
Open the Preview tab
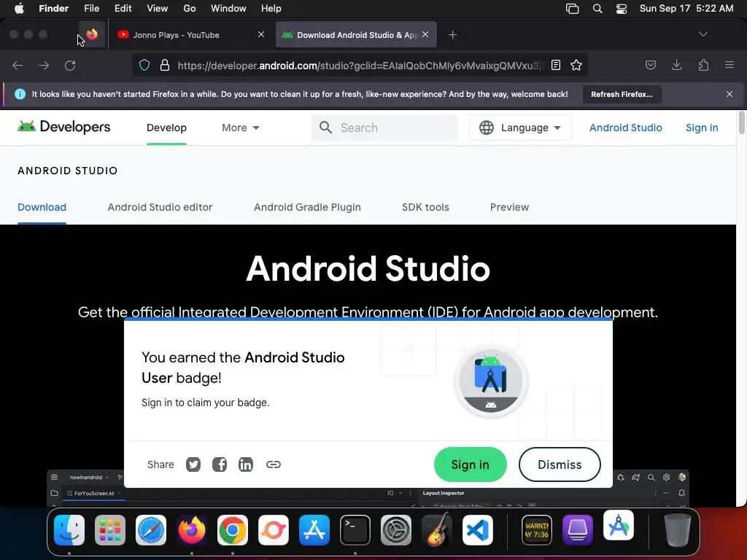pyautogui.click(x=509, y=207)
